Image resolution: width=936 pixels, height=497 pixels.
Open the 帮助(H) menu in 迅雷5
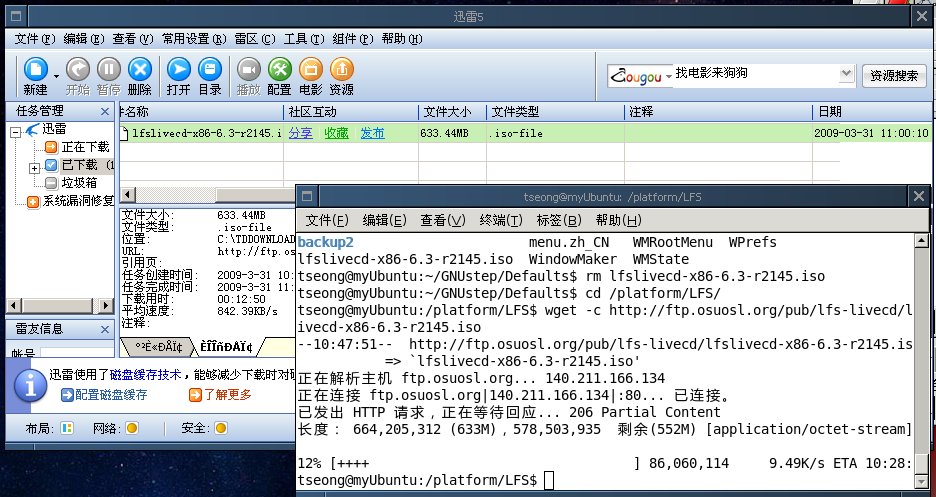pos(402,39)
